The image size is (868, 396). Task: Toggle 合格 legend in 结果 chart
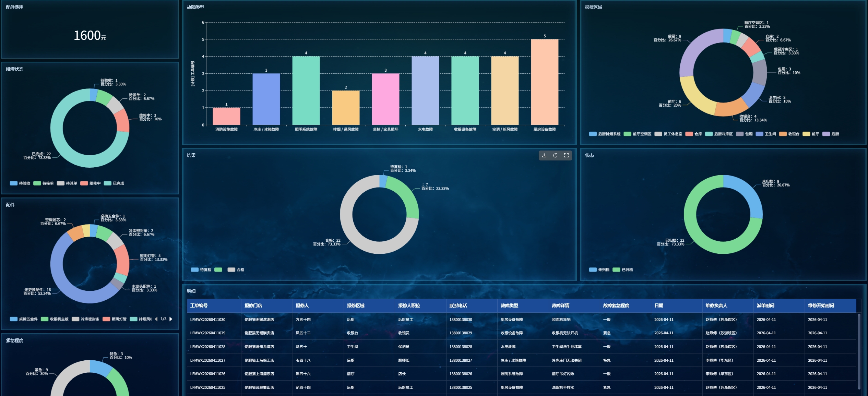pyautogui.click(x=236, y=270)
